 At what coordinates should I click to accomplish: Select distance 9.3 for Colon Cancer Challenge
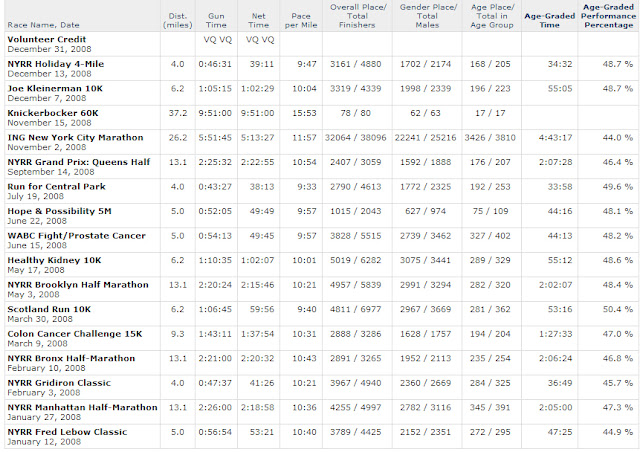click(x=178, y=334)
